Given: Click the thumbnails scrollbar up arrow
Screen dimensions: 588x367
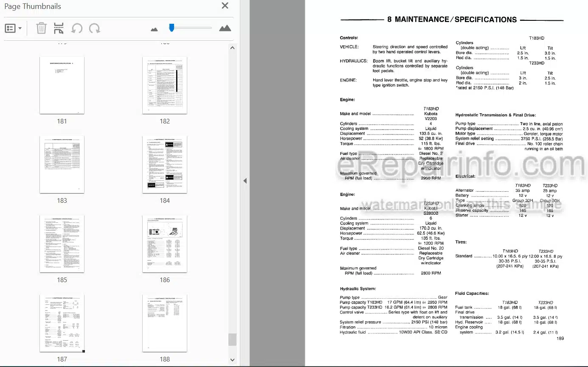Looking at the screenshot, I should pyautogui.click(x=232, y=48).
